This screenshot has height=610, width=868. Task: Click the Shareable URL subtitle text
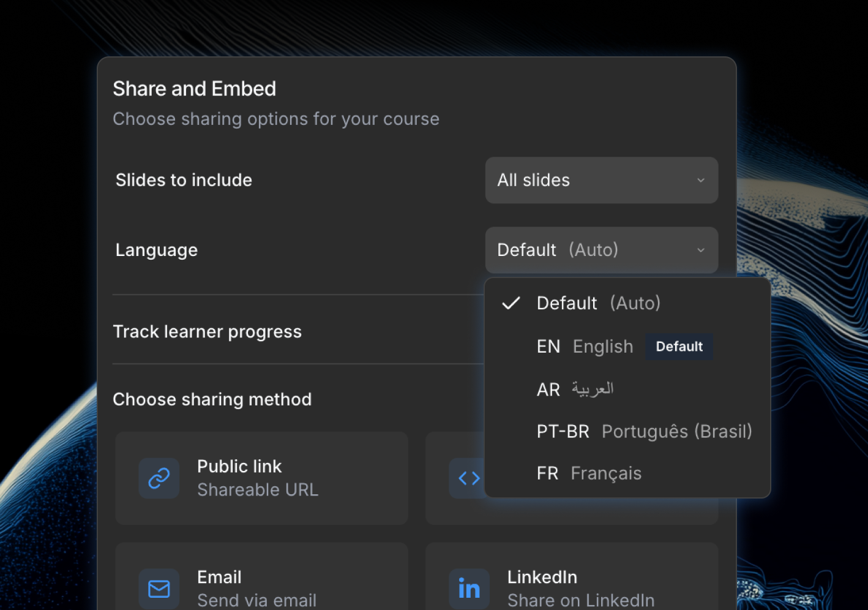tap(258, 490)
